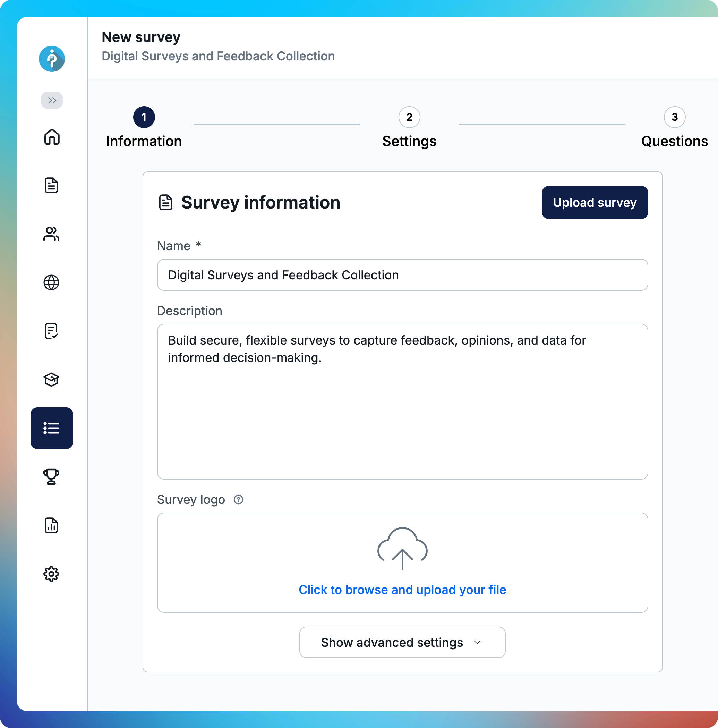Click the survey Name input field
The height and width of the screenshot is (728, 718).
point(402,275)
